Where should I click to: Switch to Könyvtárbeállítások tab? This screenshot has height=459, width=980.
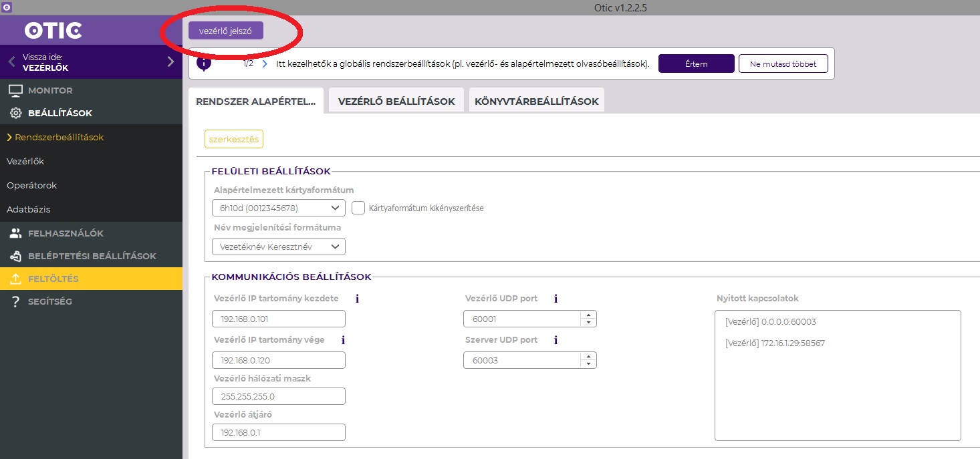536,102
